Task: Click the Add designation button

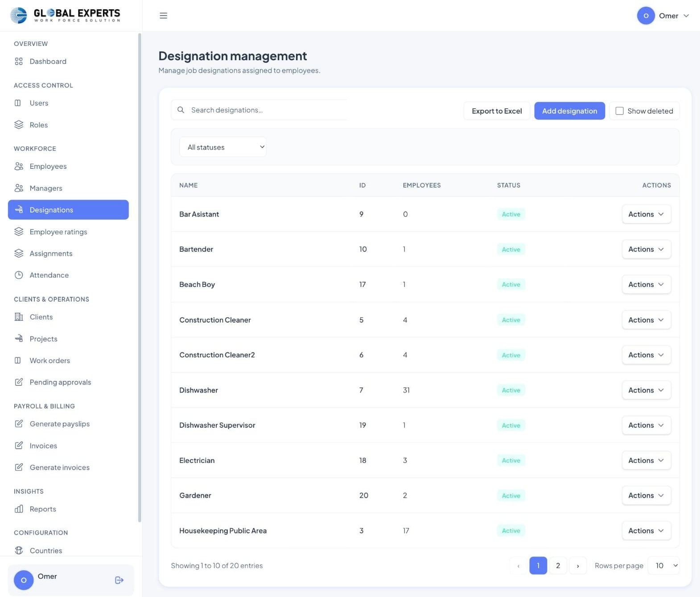Action: (x=569, y=111)
